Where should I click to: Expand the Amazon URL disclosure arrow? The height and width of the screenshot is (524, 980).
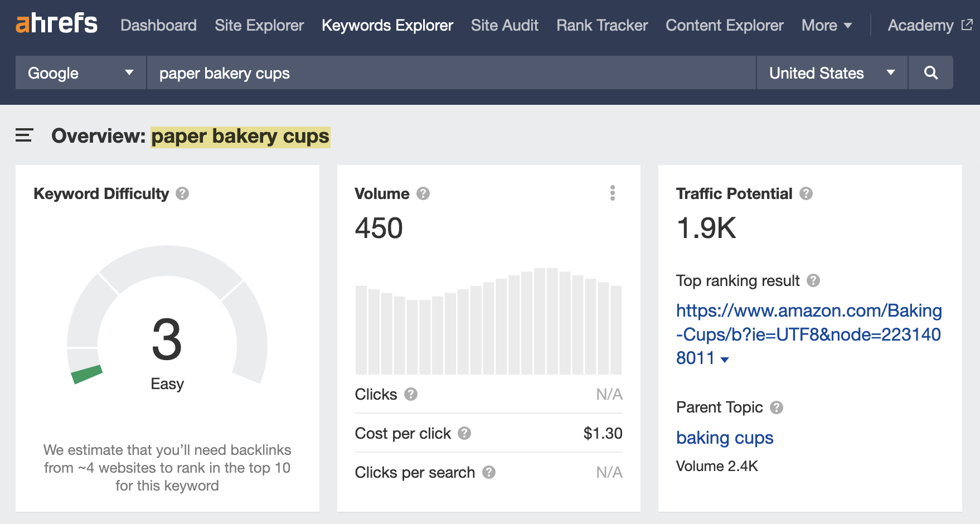click(x=725, y=361)
